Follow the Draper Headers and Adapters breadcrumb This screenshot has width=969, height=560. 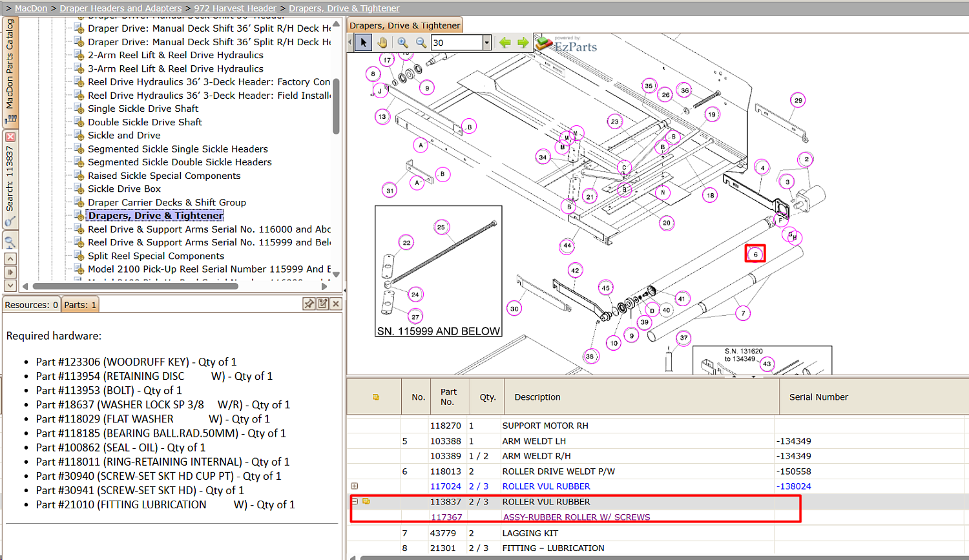[x=121, y=8]
